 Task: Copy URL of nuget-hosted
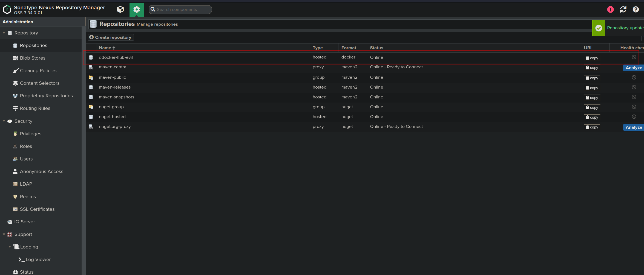point(592,117)
